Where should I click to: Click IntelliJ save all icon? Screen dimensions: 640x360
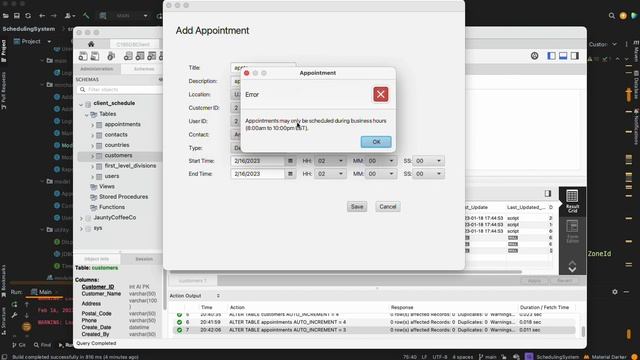17,16
